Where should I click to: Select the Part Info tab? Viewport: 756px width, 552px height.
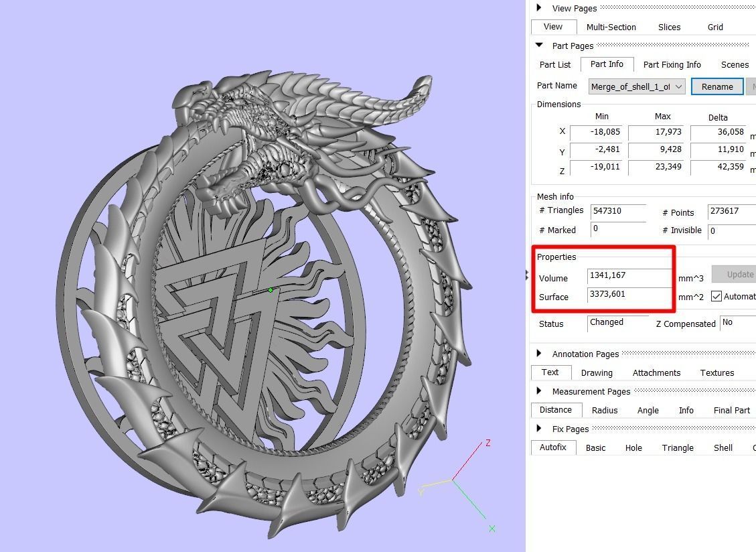point(607,64)
